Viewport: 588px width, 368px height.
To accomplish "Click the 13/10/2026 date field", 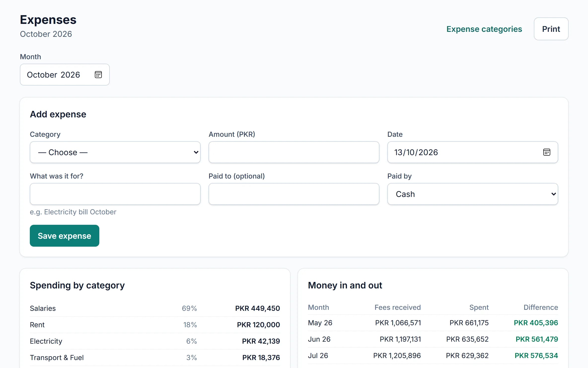I will point(473,152).
